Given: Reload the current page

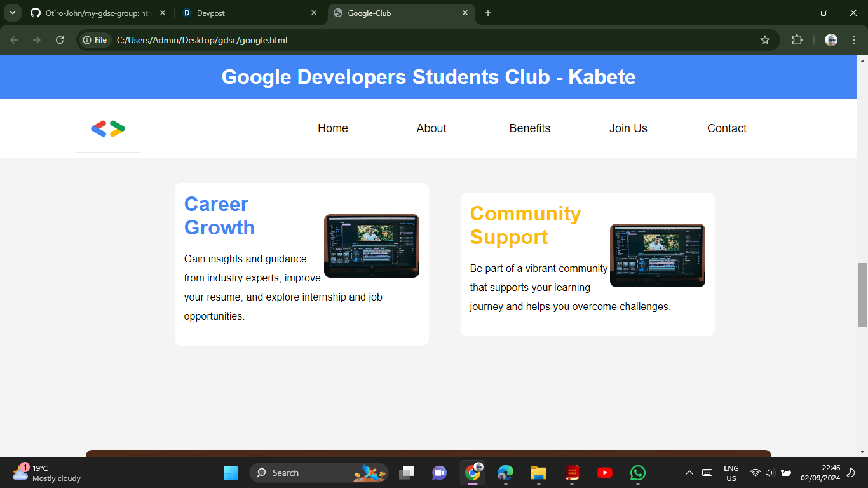Looking at the screenshot, I should pyautogui.click(x=60, y=40).
